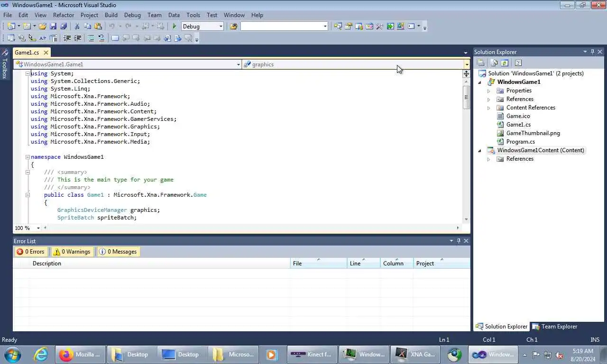The height and width of the screenshot is (364, 607).
Task: Toggle auto-hide pin on Error List
Action: click(x=459, y=241)
